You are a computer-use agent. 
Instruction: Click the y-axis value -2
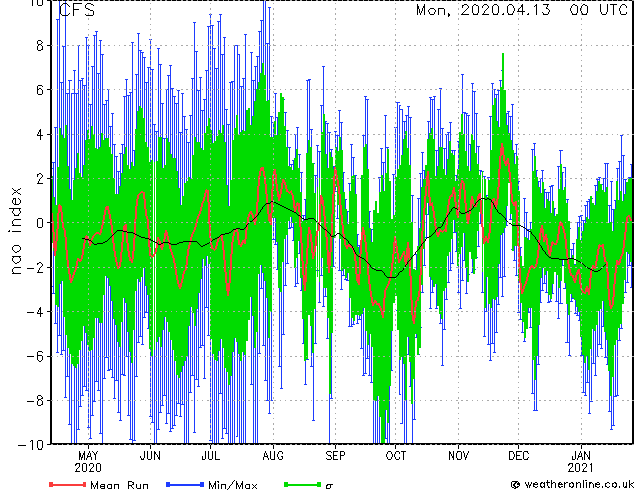35,268
